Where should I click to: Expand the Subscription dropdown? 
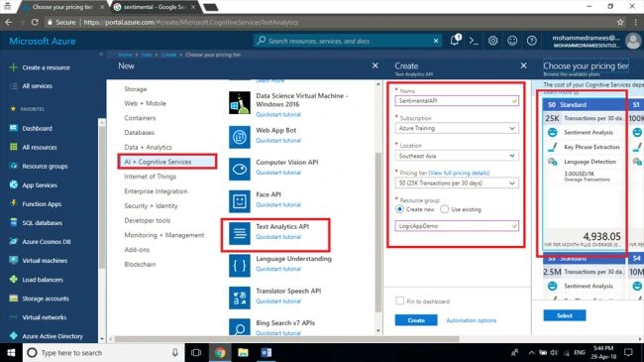click(x=457, y=128)
